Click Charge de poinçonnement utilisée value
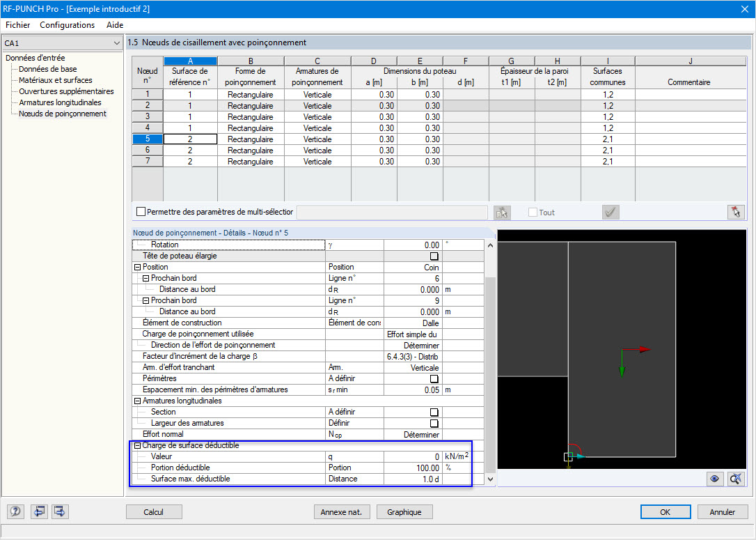The image size is (756, 540). point(413,334)
